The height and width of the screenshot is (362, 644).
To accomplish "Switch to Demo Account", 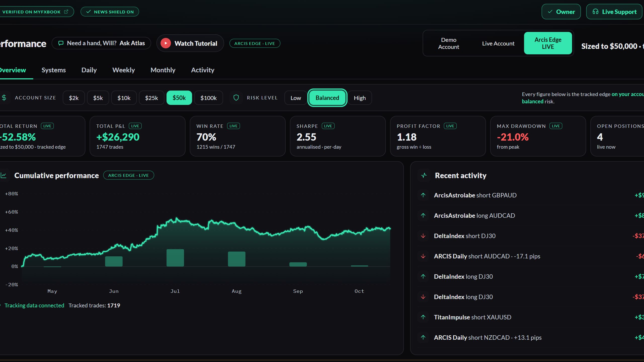I will pyautogui.click(x=449, y=43).
